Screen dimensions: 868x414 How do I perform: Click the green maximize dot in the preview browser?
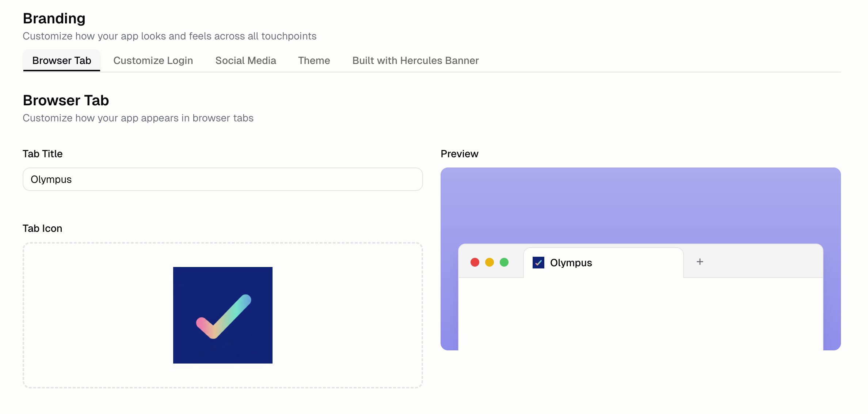[x=504, y=262]
